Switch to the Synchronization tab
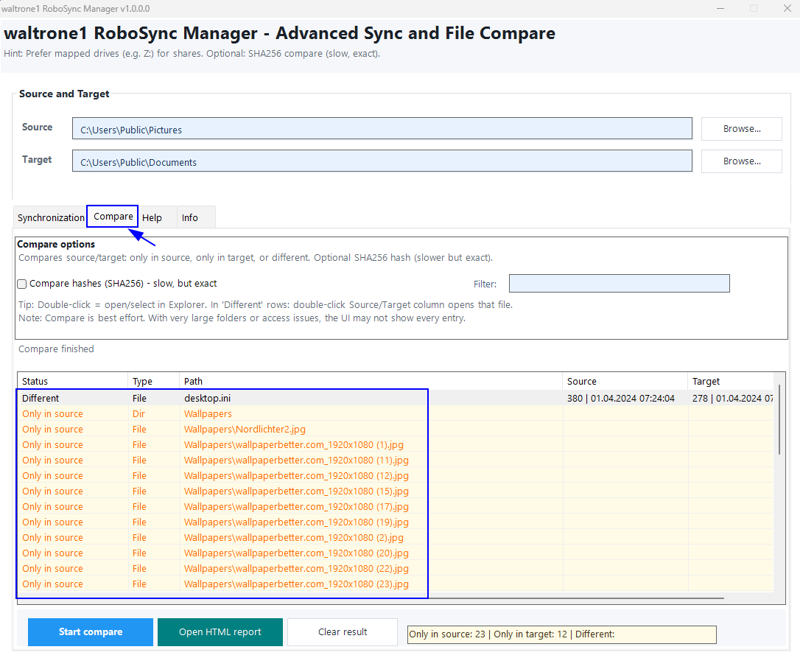This screenshot has height=672, width=800. click(x=51, y=217)
